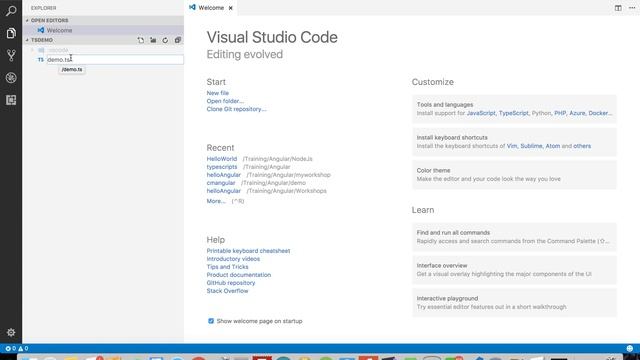Click the feedback smiley in status bar
This screenshot has height=360, width=640.
[630, 349]
